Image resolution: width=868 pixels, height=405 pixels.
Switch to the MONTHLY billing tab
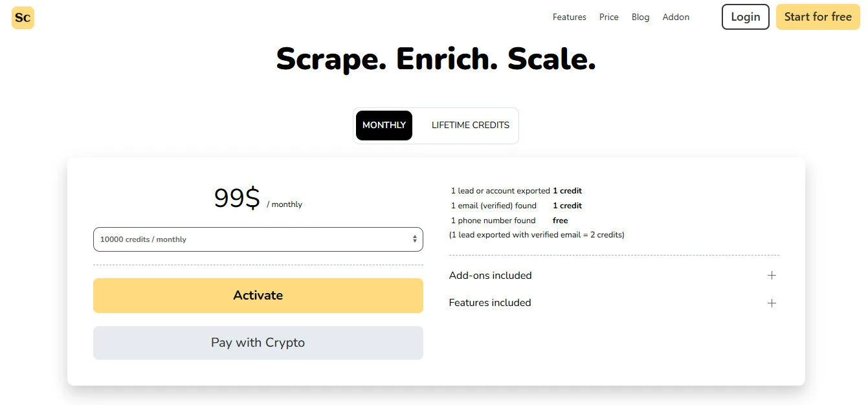384,125
